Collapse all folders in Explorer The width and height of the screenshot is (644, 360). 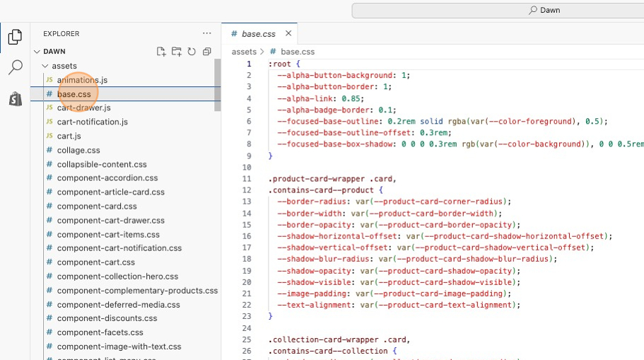click(x=207, y=52)
